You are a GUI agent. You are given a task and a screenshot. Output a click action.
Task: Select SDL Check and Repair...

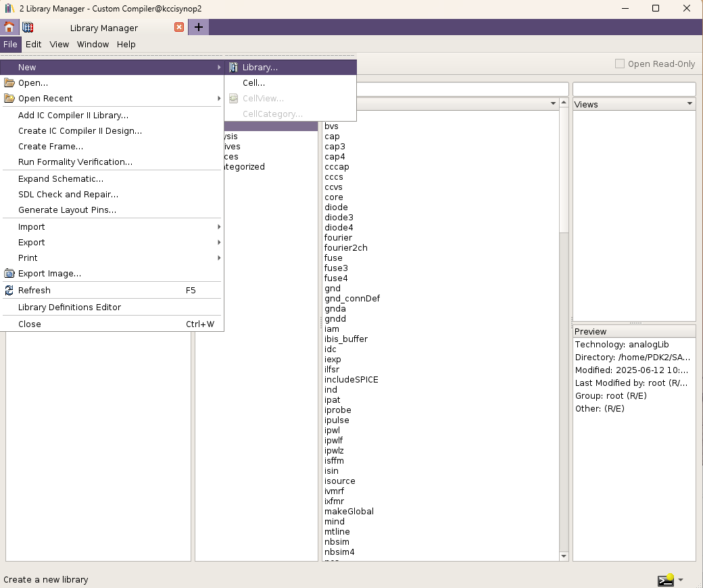pos(112,195)
